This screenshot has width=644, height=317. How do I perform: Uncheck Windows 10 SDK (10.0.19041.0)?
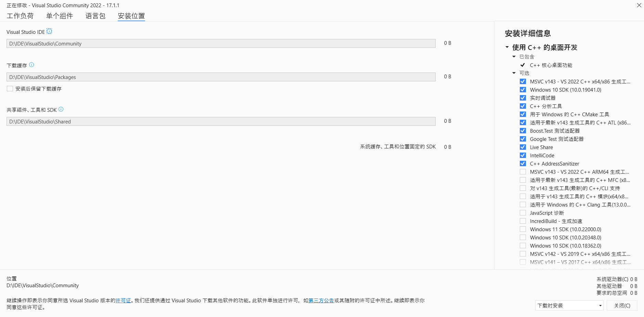(523, 90)
